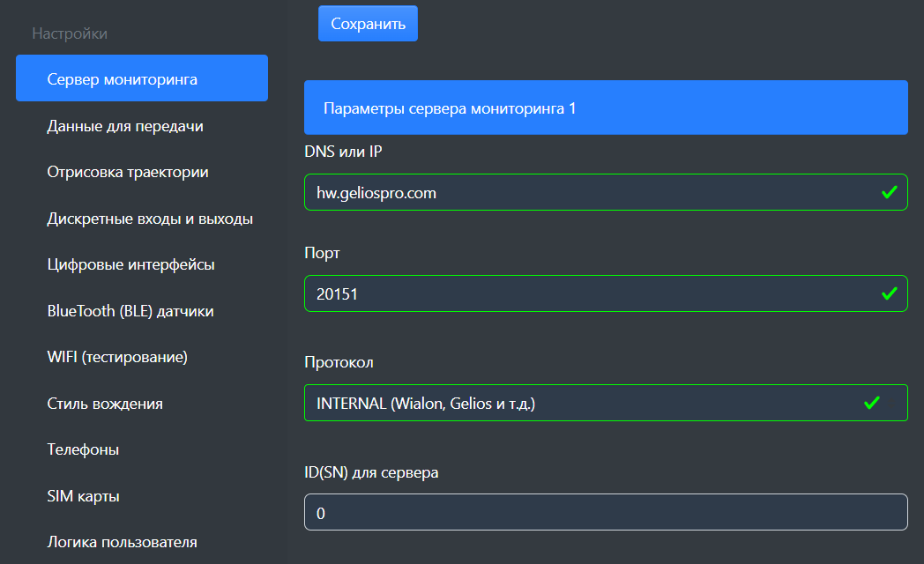The width and height of the screenshot is (924, 564).
Task: Click the DNS или IP input field
Action: coord(591,192)
